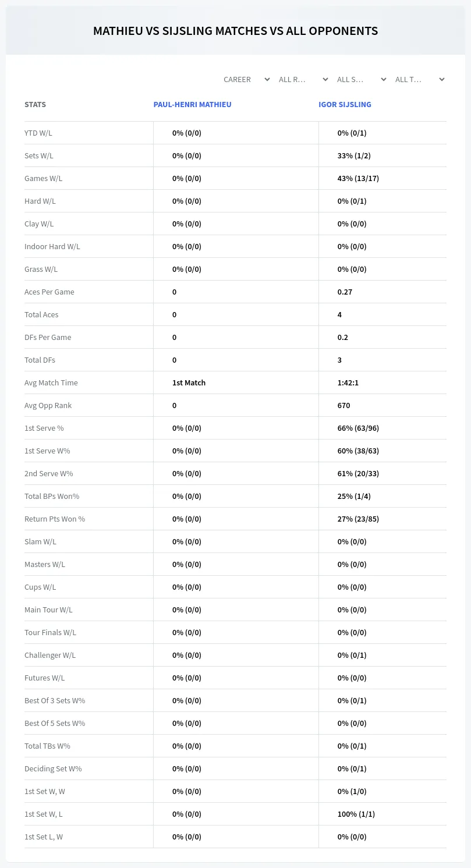Select the YTD W/L row label
This screenshot has height=868, width=471.
click(38, 133)
